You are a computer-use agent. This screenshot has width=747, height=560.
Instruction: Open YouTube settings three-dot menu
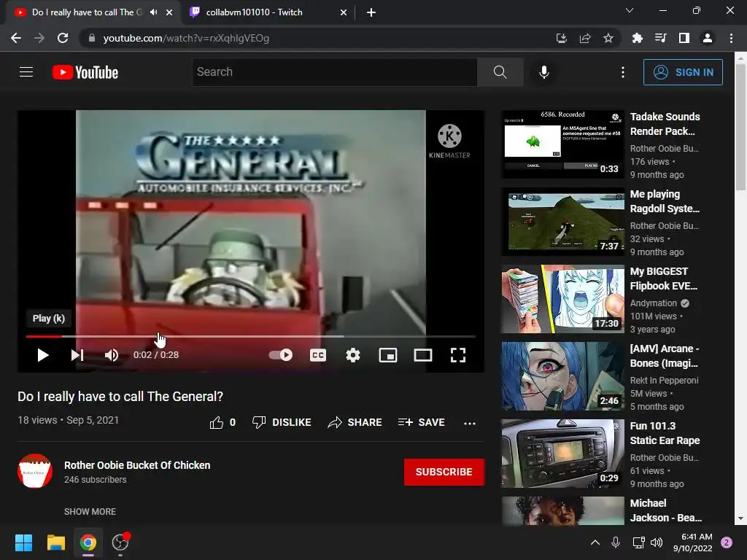click(623, 72)
